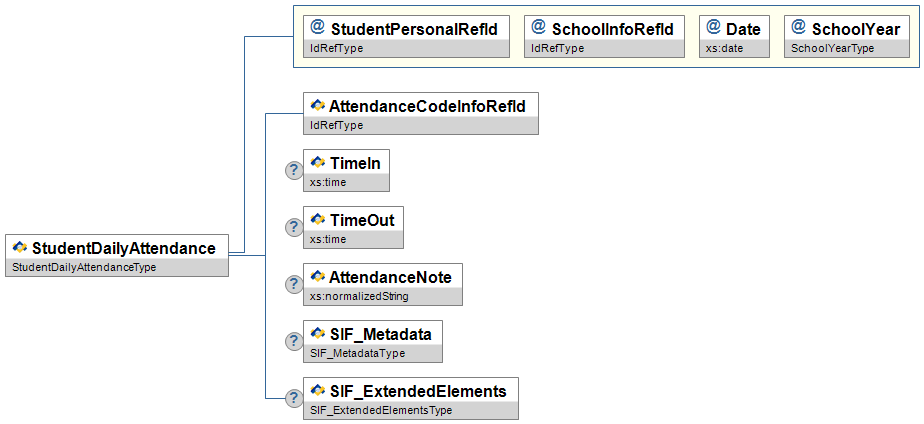Click the AttendanceCodeInfoRefId element icon
The image size is (924, 424).
pos(318,105)
